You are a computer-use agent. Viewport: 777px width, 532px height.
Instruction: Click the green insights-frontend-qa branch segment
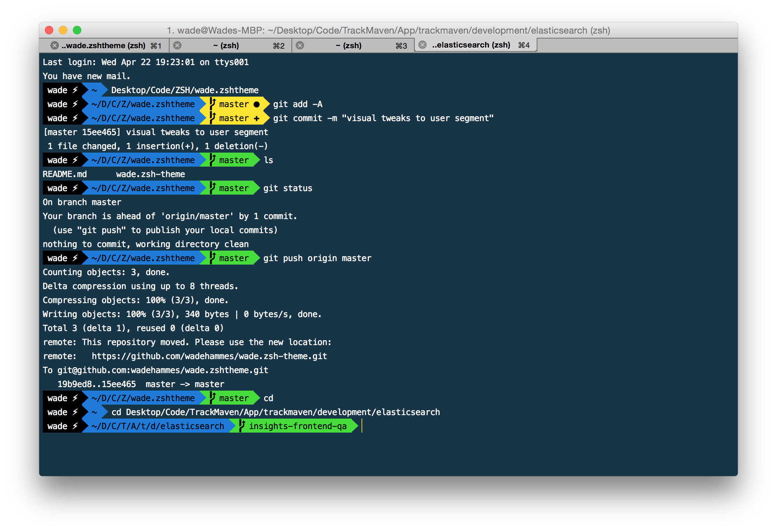pyautogui.click(x=297, y=426)
